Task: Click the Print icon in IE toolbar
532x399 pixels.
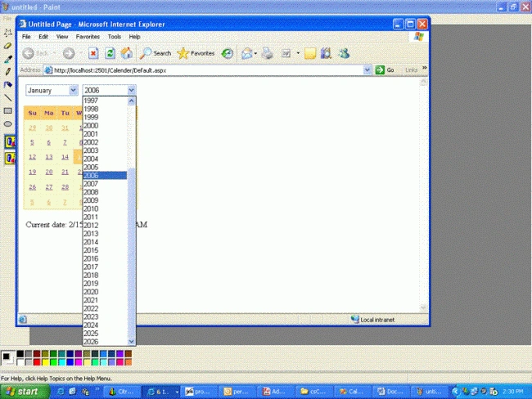Action: (267, 53)
